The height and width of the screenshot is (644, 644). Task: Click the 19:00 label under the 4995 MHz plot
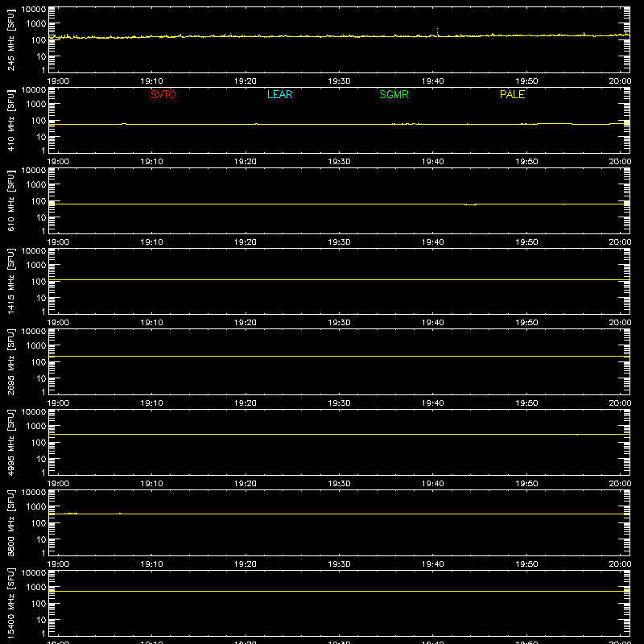pyautogui.click(x=58, y=484)
